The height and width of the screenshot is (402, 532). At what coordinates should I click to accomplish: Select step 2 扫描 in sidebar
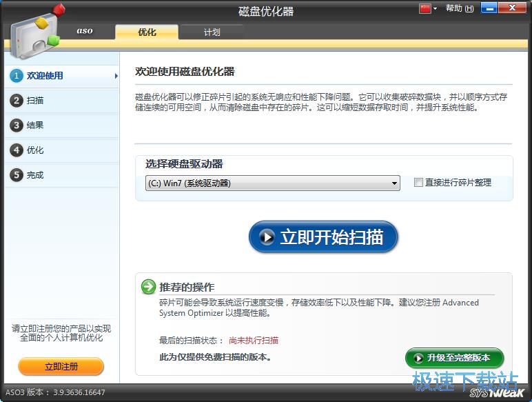[x=62, y=101]
